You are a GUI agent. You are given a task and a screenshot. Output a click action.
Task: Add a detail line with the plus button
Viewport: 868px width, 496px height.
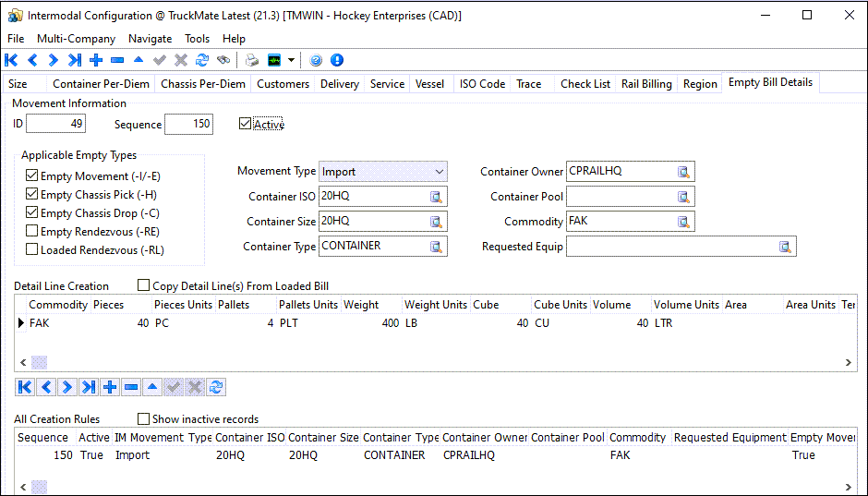(x=110, y=387)
